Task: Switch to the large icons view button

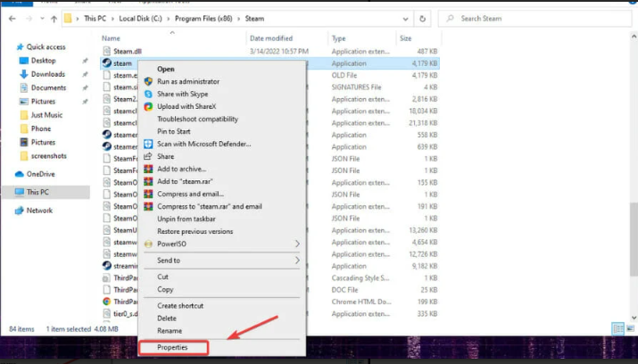Action: tap(630, 328)
